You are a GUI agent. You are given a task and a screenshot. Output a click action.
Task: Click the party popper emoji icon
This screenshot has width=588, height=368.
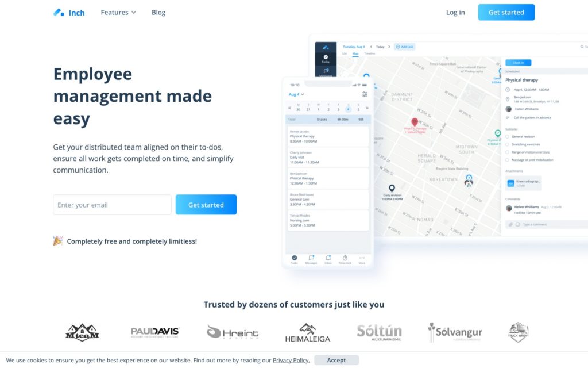click(x=58, y=241)
